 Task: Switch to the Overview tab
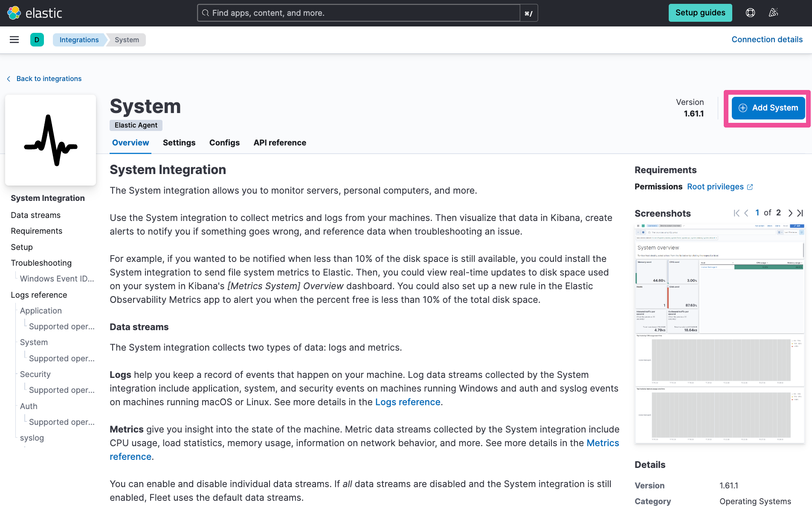[x=130, y=142]
